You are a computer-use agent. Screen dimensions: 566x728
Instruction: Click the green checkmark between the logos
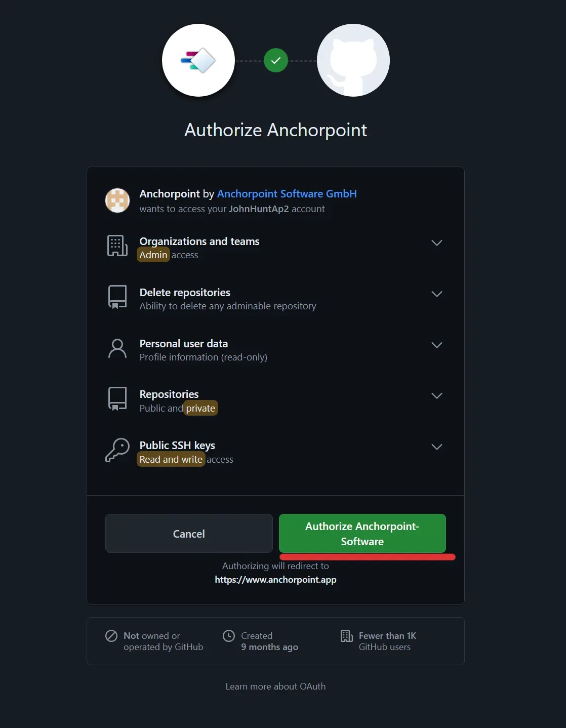click(x=275, y=60)
